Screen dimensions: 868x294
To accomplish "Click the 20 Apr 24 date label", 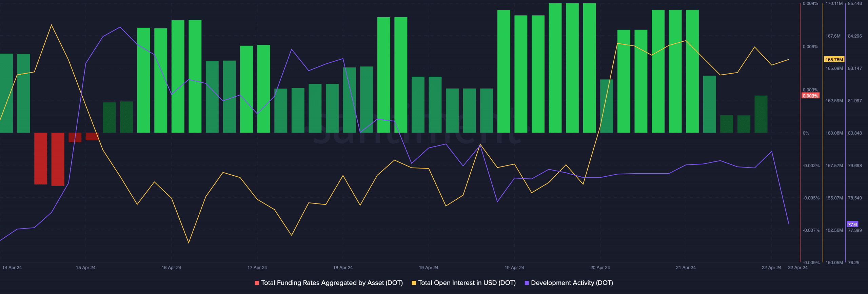I will coord(600,268).
